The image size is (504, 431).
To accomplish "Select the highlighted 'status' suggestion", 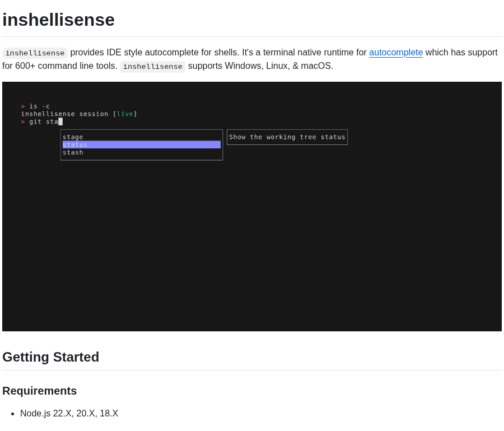I will pyautogui.click(x=142, y=145).
